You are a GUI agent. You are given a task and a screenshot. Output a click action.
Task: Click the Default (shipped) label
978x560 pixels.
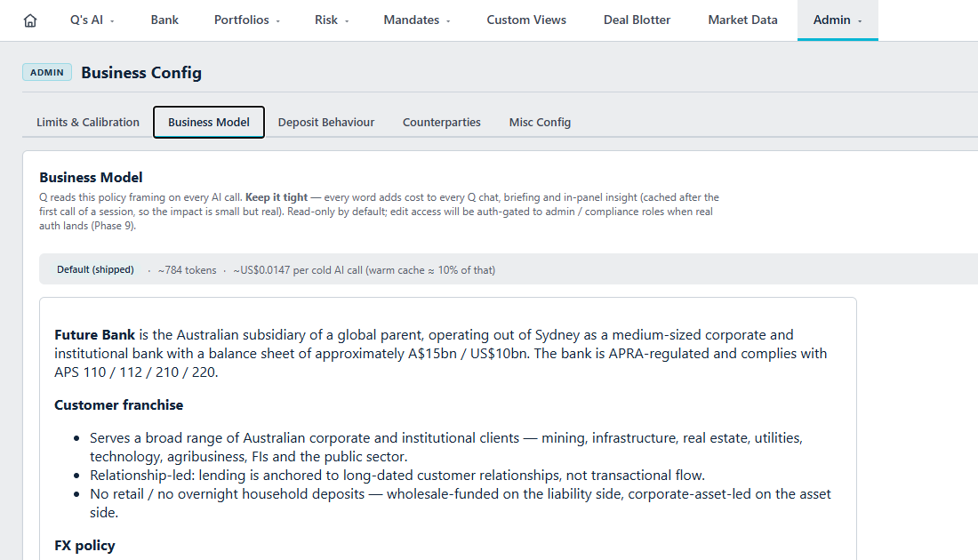coord(95,269)
